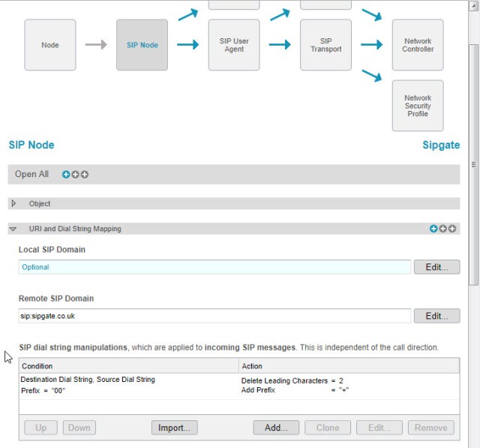Select the SIP User Agent diagram box
Image resolution: width=480 pixels, height=448 pixels.
[234, 45]
